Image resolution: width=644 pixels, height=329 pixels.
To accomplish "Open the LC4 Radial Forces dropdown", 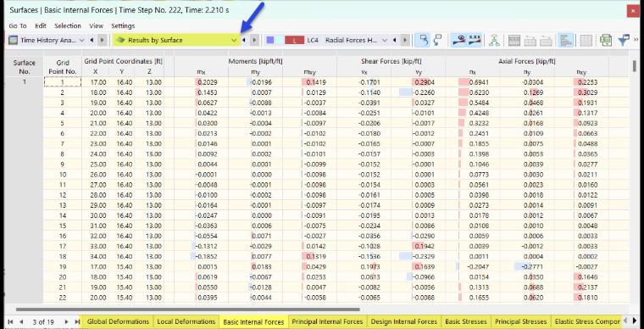I will coord(385,40).
